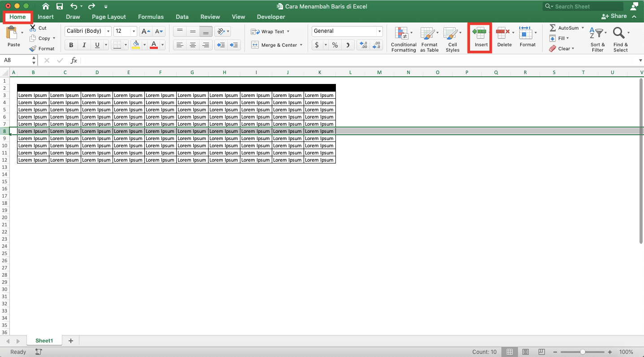Image resolution: width=644 pixels, height=357 pixels.
Task: Increase decimal places
Action: pos(364,45)
